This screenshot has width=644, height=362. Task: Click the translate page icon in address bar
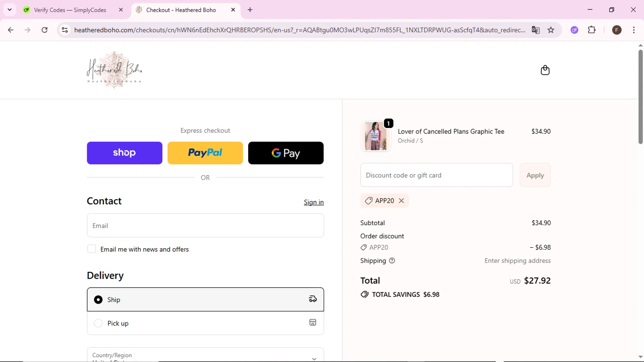[x=535, y=30]
